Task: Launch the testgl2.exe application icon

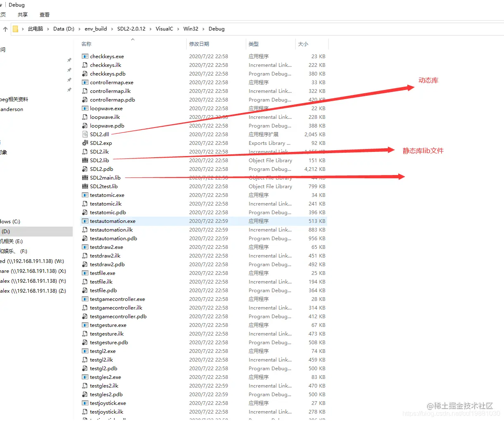Action: (x=86, y=351)
